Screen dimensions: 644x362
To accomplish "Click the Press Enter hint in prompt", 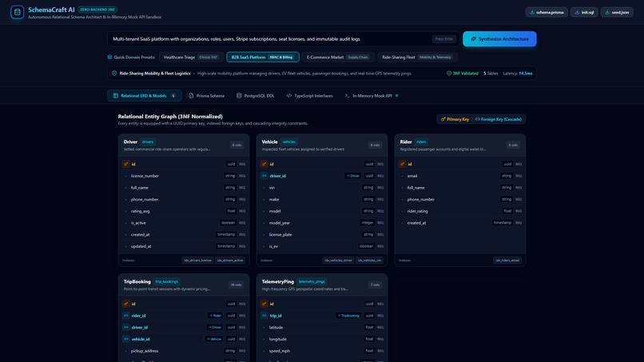I will (x=444, y=39).
